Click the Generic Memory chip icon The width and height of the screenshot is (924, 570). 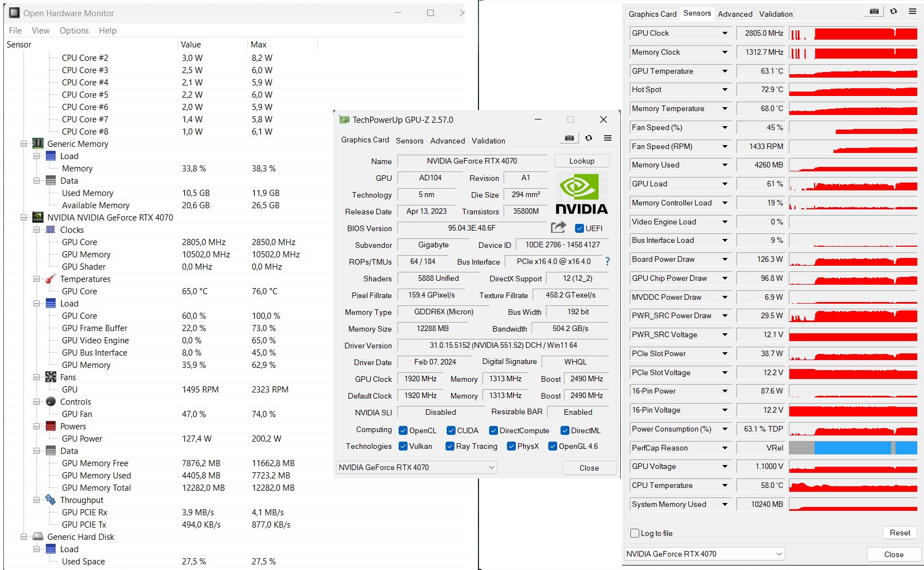tap(38, 143)
